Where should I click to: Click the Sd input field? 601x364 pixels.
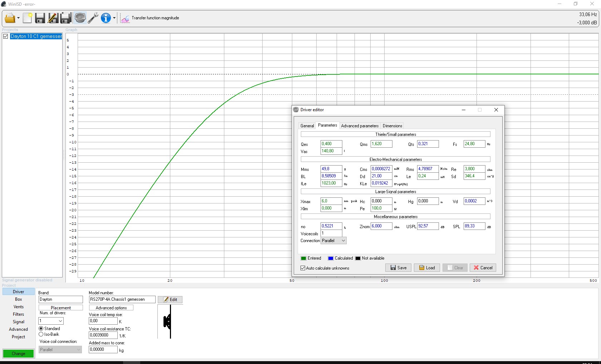pyautogui.click(x=474, y=176)
